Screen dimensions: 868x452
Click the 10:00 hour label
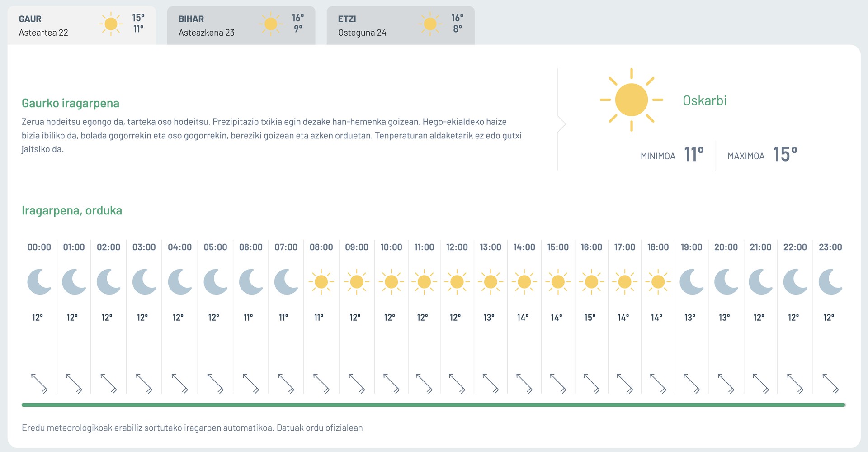click(391, 247)
